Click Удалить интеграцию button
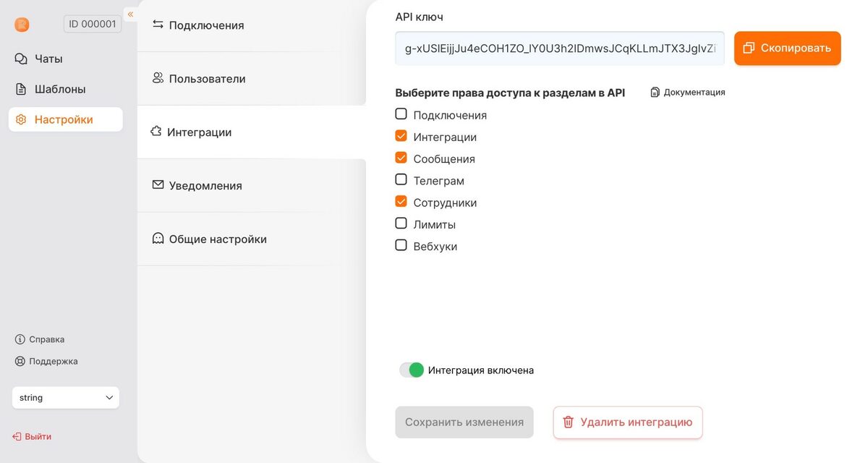868x463 pixels. (x=628, y=422)
